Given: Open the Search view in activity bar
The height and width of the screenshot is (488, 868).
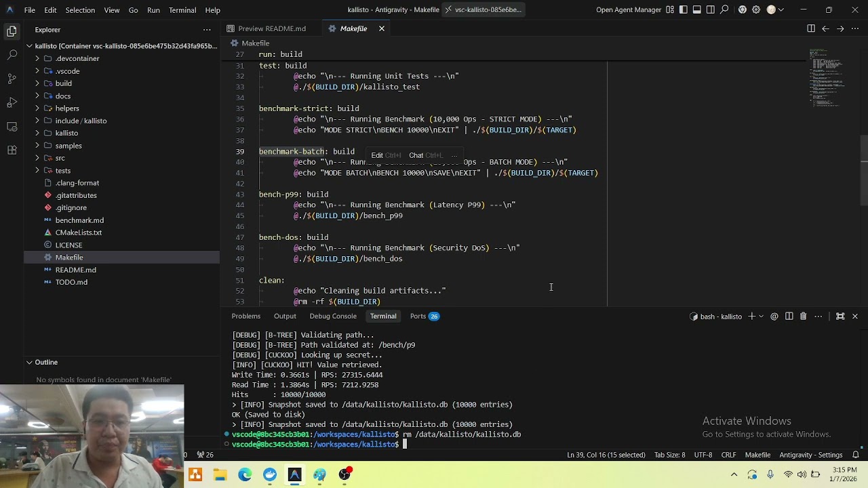Looking at the screenshot, I should point(12,54).
